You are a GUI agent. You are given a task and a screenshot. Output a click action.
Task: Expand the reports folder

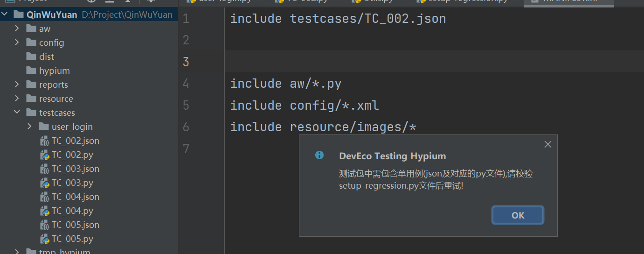17,85
